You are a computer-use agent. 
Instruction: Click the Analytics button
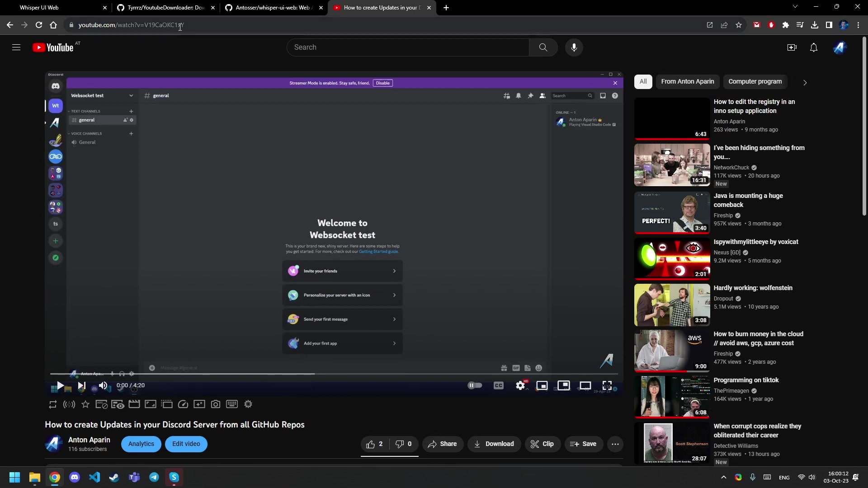[141, 444]
